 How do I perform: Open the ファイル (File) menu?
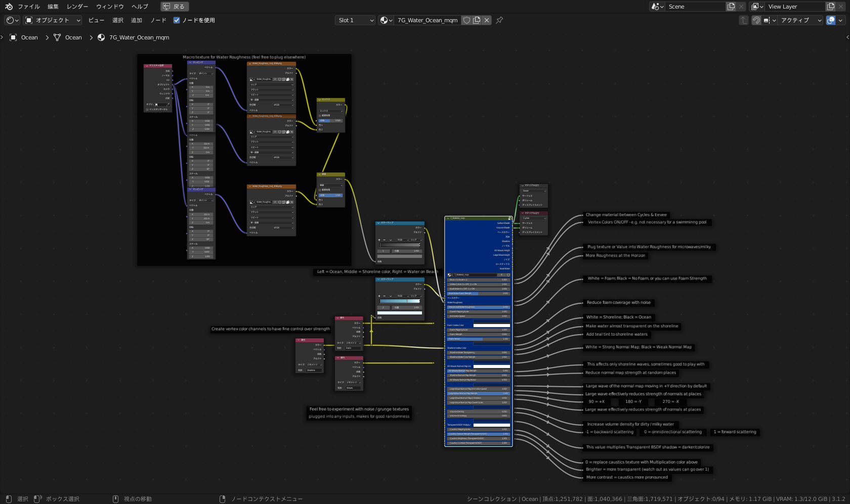pos(29,7)
